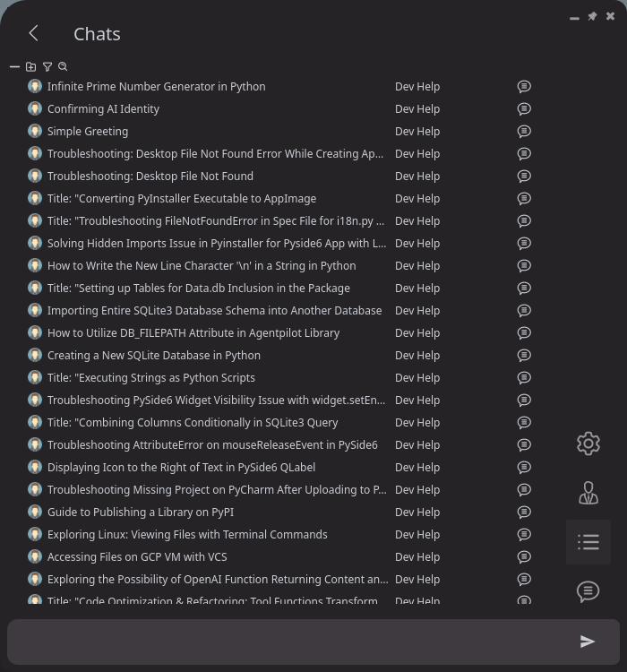Click avatar of Exploring Linux chat row
Screen dimensions: 627x672
(x=35, y=535)
